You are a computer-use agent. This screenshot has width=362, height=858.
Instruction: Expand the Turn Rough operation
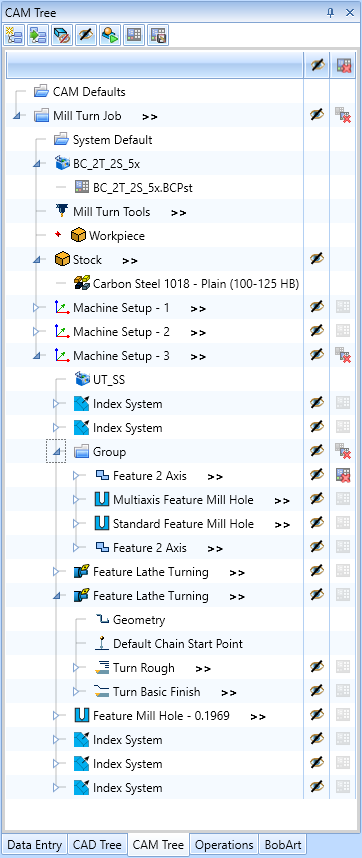[x=77, y=668]
